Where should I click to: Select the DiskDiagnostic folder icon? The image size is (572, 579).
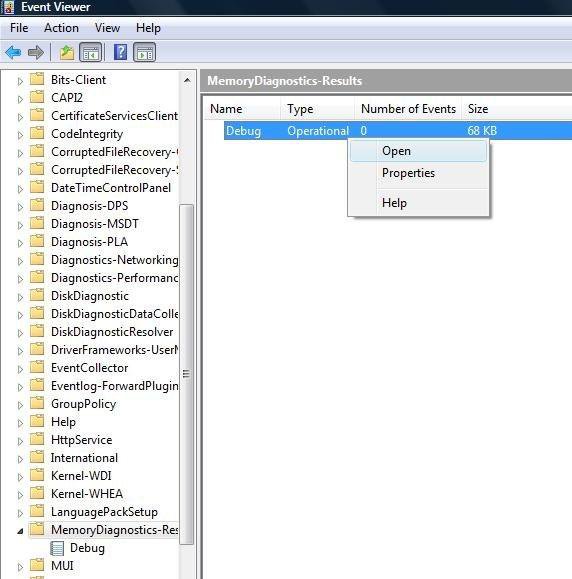37,295
